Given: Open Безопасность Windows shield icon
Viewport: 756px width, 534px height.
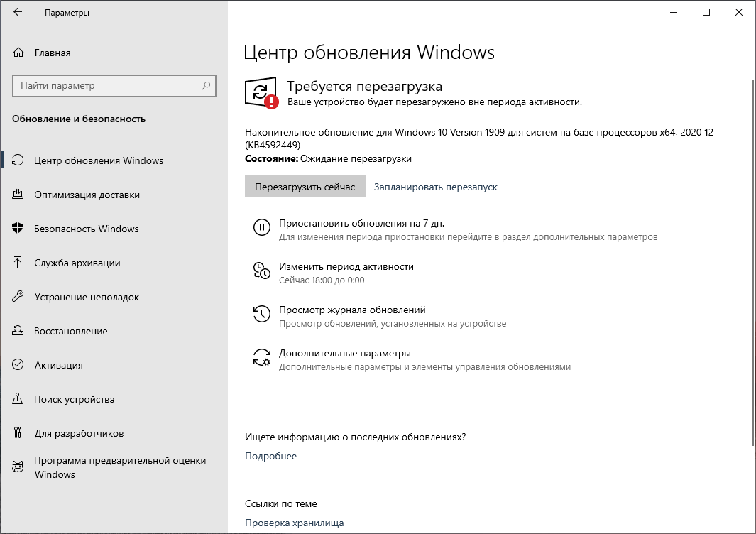Looking at the screenshot, I should (x=18, y=228).
